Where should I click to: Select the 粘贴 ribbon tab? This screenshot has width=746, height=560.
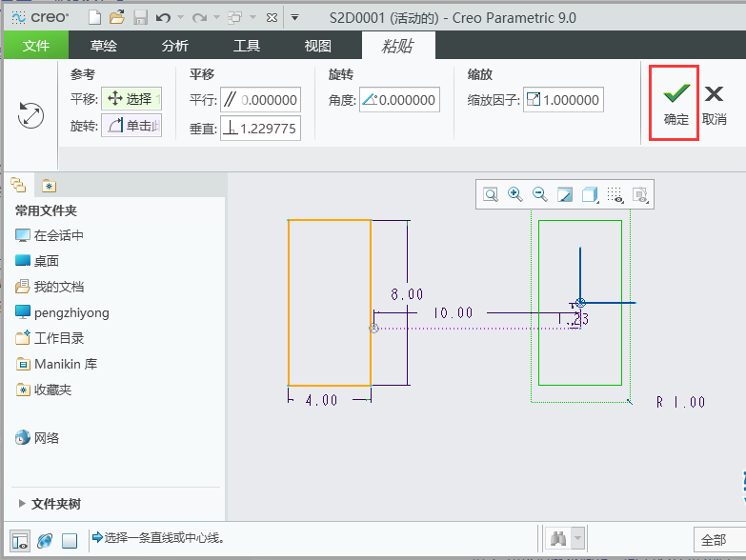(x=398, y=46)
